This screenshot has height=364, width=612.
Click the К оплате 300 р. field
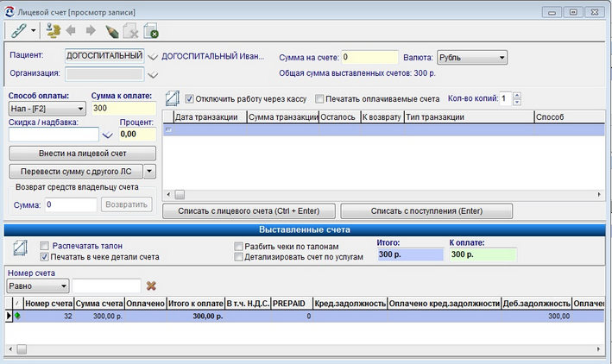coord(483,254)
